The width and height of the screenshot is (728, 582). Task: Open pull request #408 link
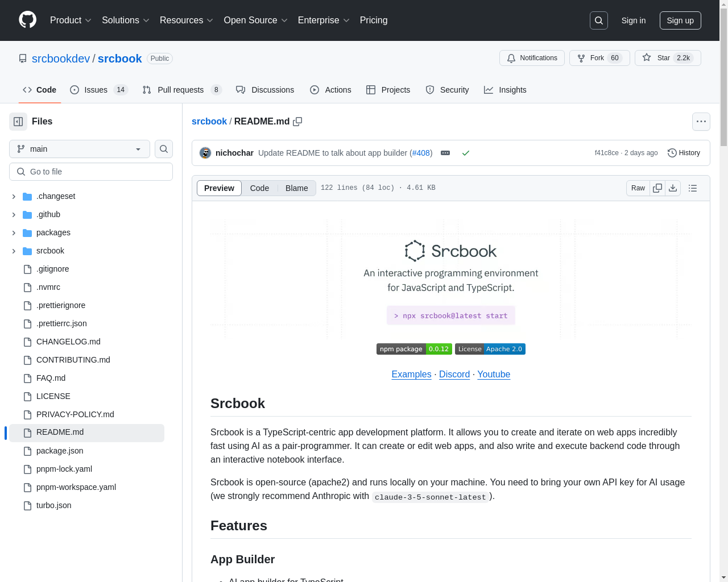point(421,153)
